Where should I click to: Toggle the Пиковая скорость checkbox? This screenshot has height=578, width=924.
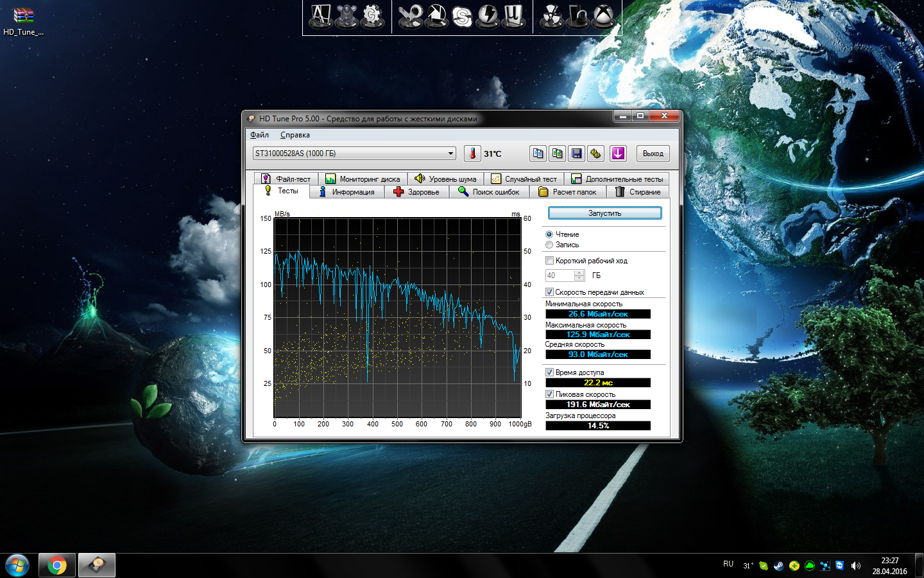tap(549, 394)
